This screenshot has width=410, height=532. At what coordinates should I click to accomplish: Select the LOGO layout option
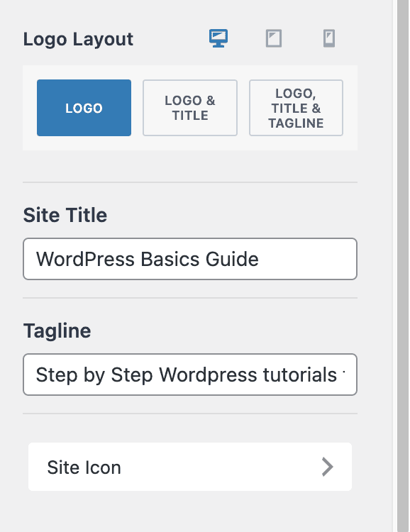pyautogui.click(x=84, y=108)
